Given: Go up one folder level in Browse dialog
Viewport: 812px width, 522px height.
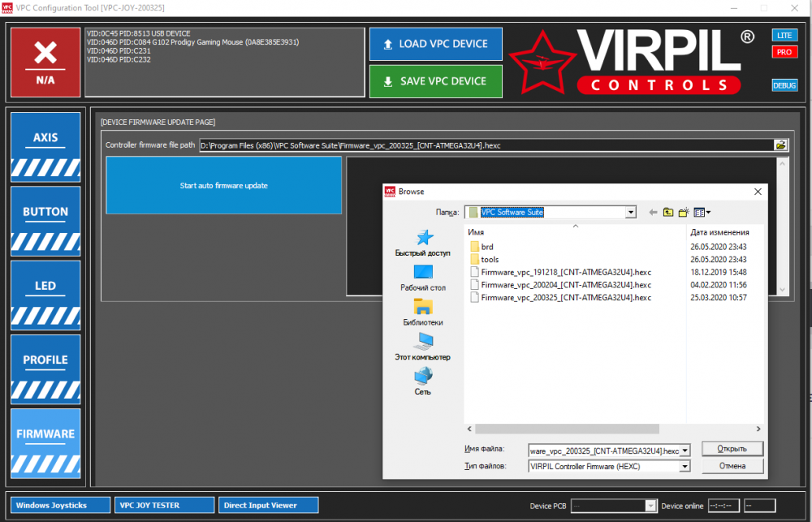Looking at the screenshot, I should click(668, 213).
